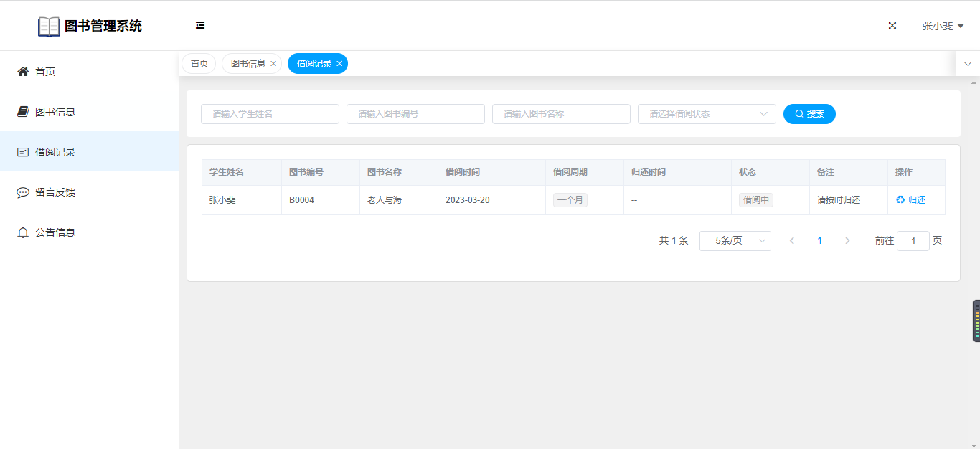This screenshot has width=980, height=449.
Task: Open the 张小斐 user menu
Action: point(942,26)
